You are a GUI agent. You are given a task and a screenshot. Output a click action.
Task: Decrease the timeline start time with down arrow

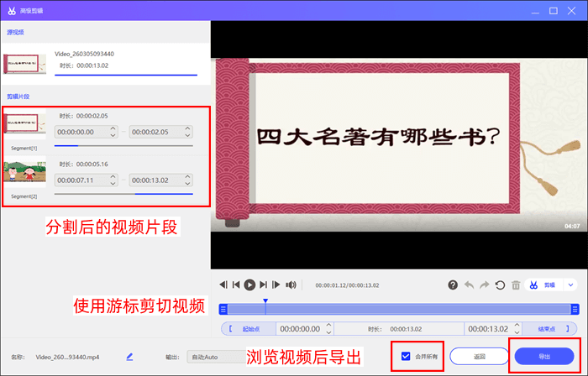[x=329, y=332]
